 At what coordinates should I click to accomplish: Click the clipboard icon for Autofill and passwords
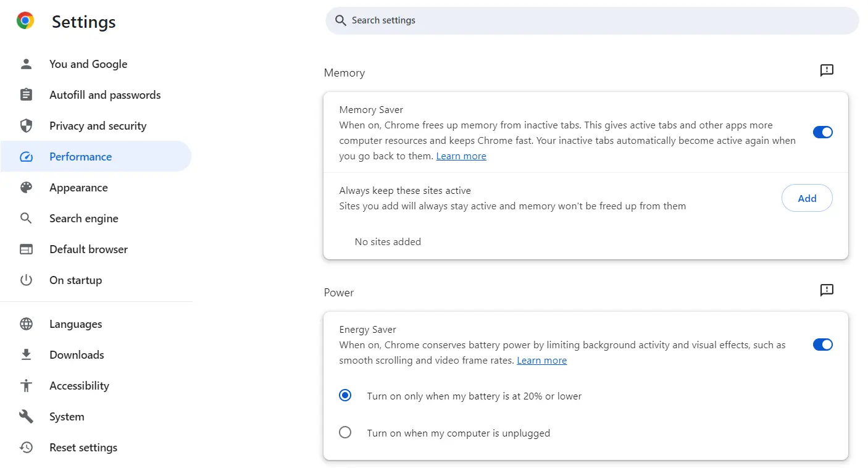pos(26,95)
